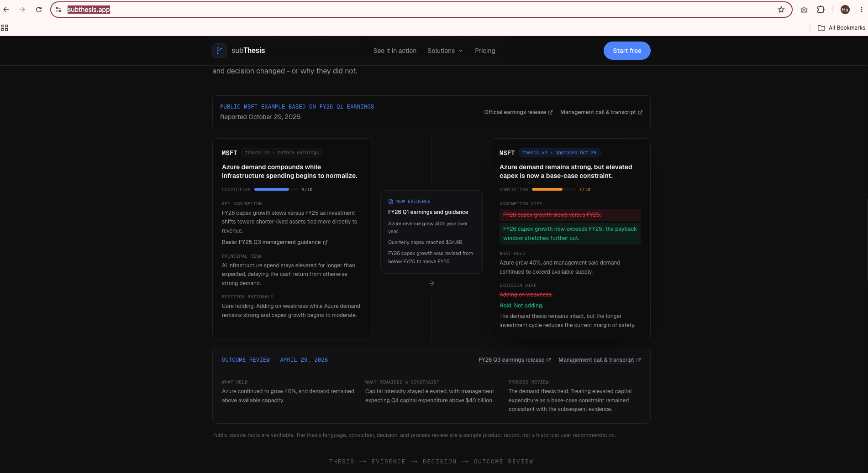Click 'What remained a constraint' label
Viewport: 868px width, 473px height.
[x=402, y=382]
